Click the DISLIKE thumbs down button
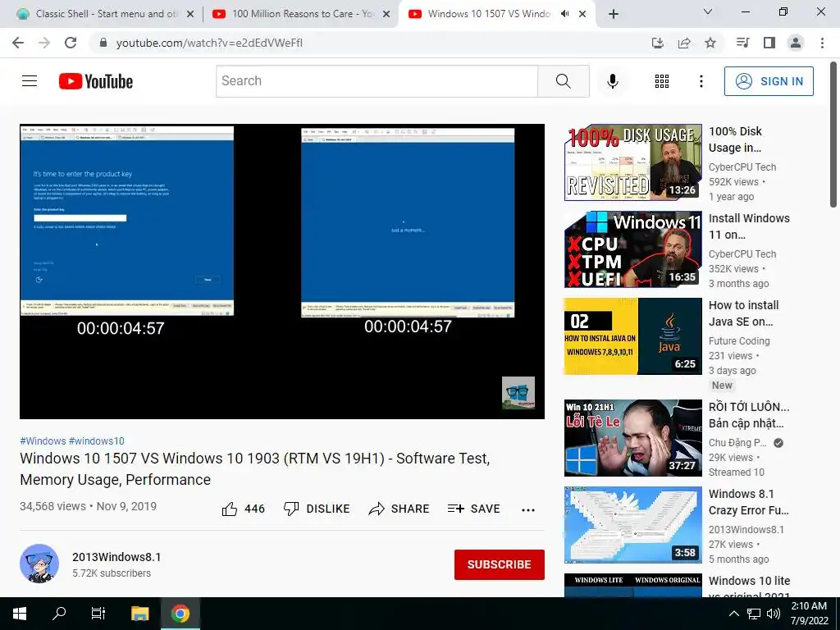 coord(317,509)
